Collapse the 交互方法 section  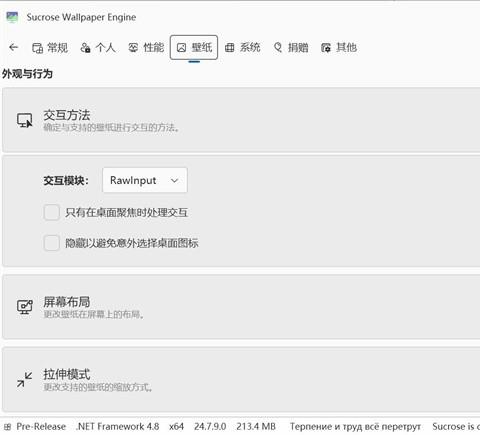[241, 120]
